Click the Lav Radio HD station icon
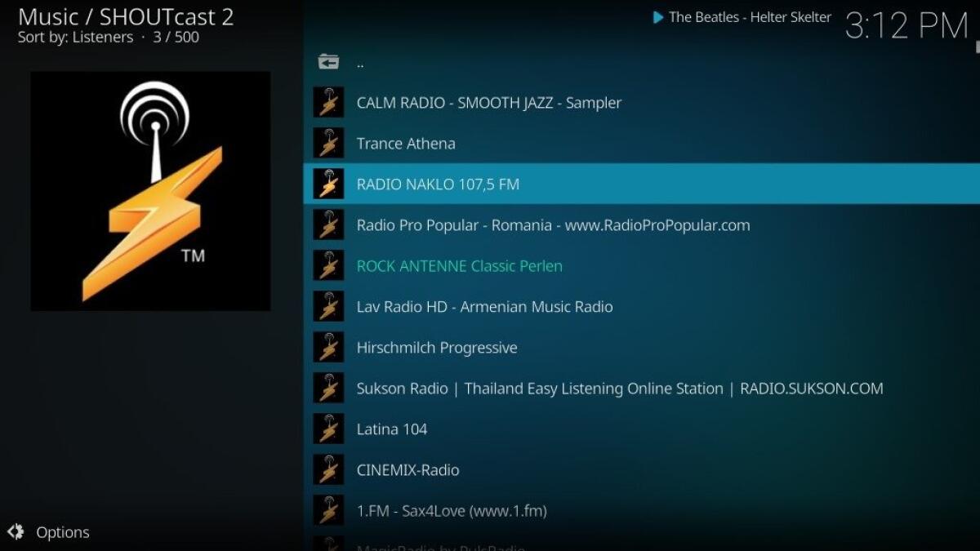The width and height of the screenshot is (980, 551). (328, 306)
